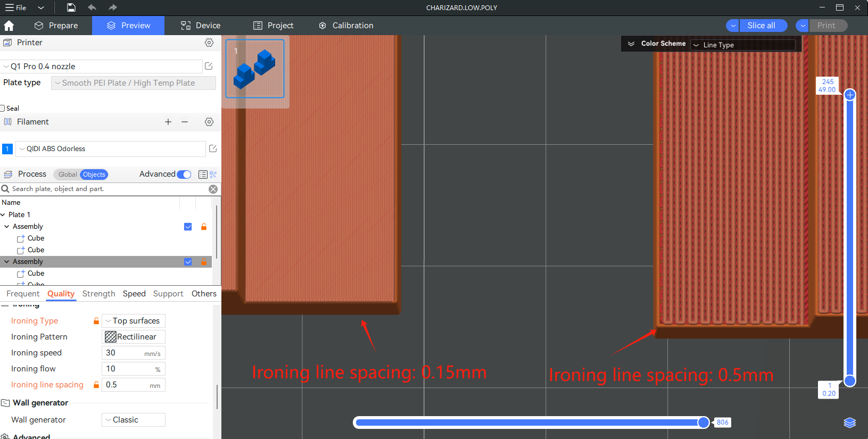Reset Ironing line spacing lock icon
Image resolution: width=868 pixels, height=439 pixels.
(96, 385)
